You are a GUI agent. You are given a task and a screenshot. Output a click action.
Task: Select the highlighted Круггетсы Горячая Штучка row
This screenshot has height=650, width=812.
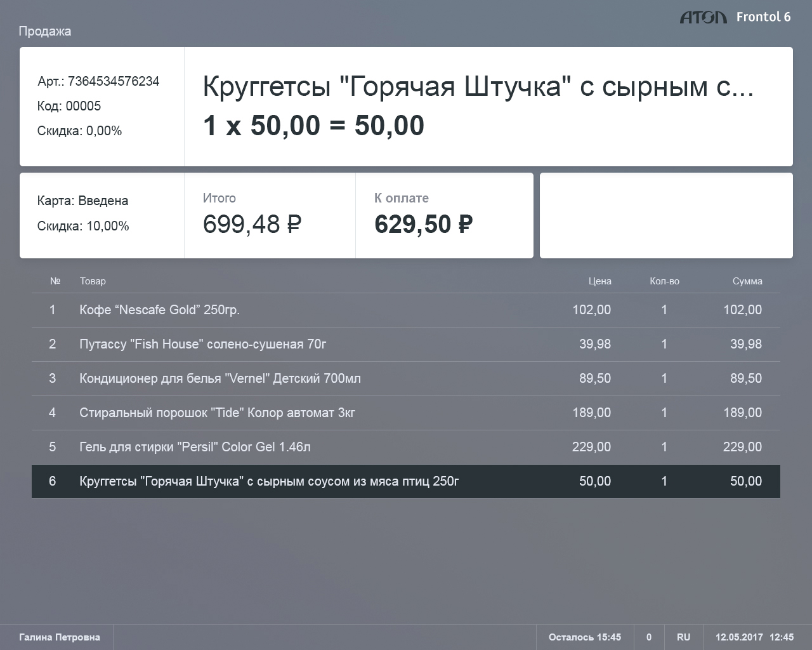tap(406, 481)
